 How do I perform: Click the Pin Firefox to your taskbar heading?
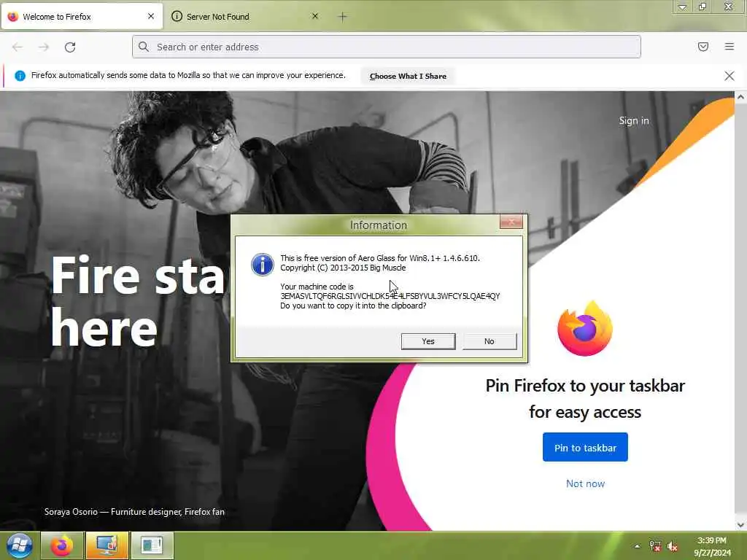[x=585, y=399]
